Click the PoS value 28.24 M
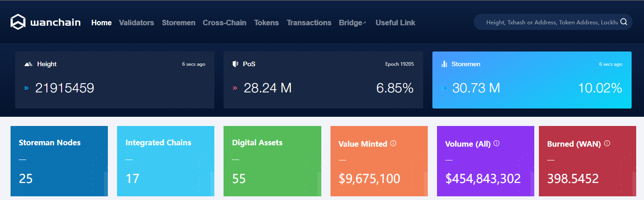The image size is (644, 200). tap(268, 88)
